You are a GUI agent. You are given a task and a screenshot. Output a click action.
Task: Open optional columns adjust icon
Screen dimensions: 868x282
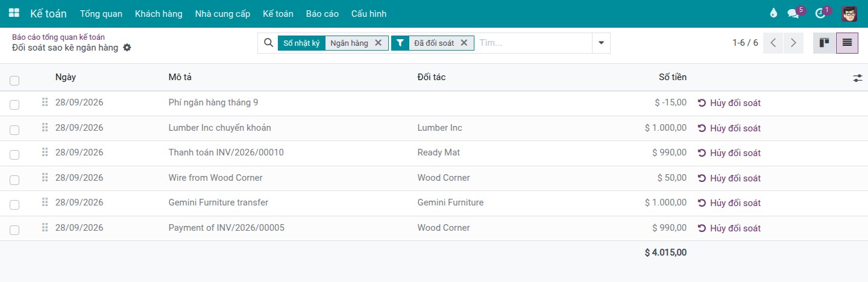coord(858,78)
